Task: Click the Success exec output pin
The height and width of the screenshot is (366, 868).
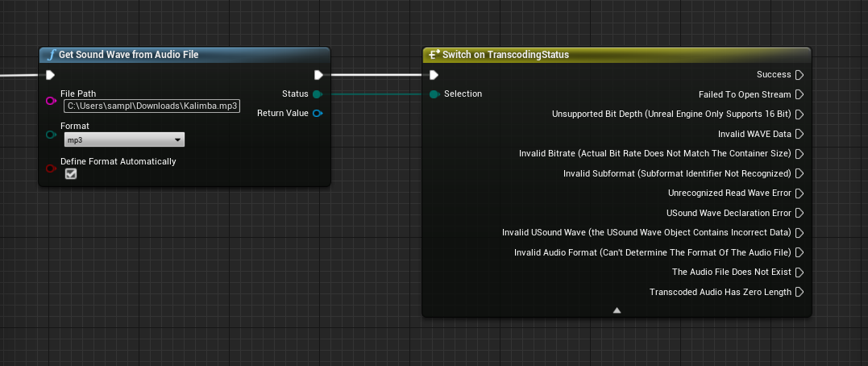Action: (799, 75)
